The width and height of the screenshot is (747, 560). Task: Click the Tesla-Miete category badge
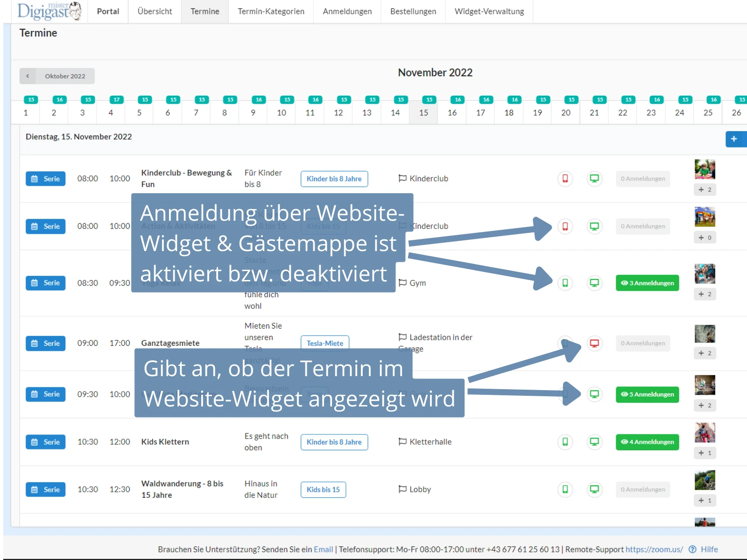pyautogui.click(x=324, y=343)
